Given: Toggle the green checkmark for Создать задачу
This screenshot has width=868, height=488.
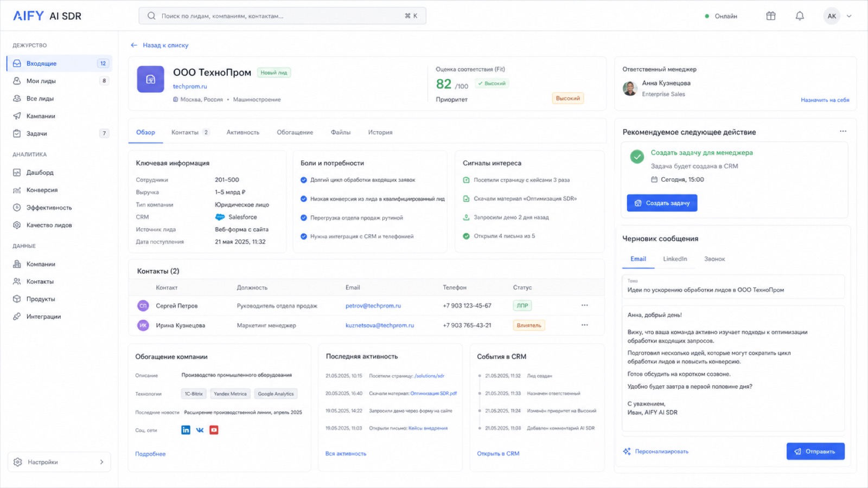Looking at the screenshot, I should [637, 157].
